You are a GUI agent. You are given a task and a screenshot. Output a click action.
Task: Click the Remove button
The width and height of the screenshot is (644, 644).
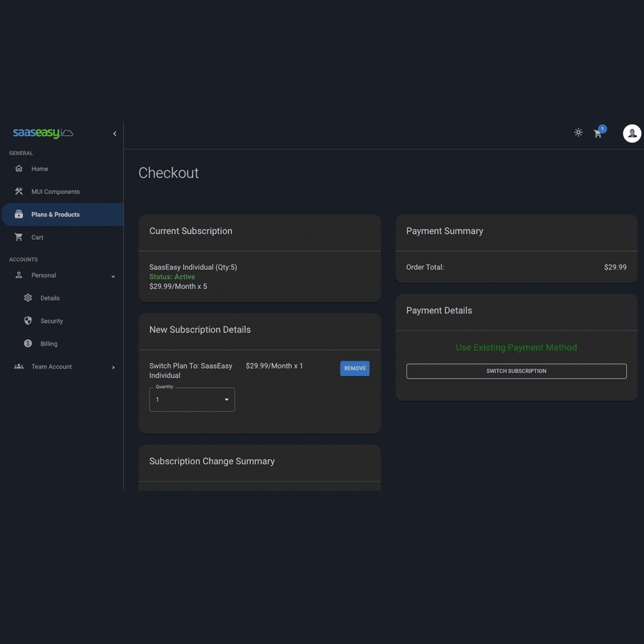[x=355, y=369]
